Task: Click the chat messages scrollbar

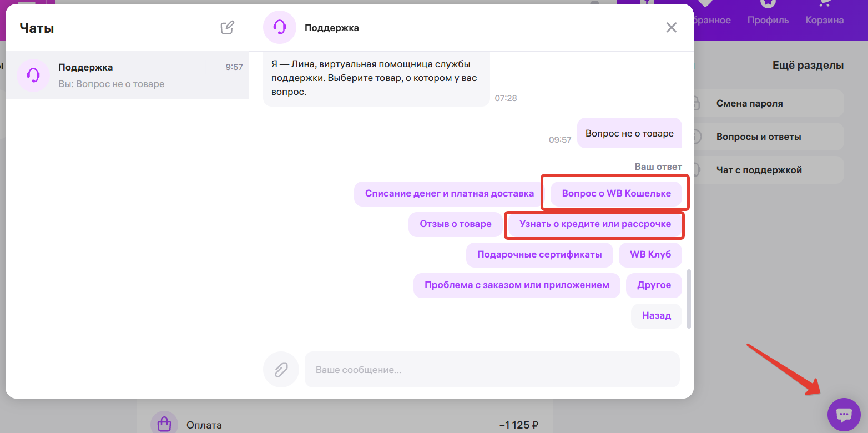Action: coord(689,299)
